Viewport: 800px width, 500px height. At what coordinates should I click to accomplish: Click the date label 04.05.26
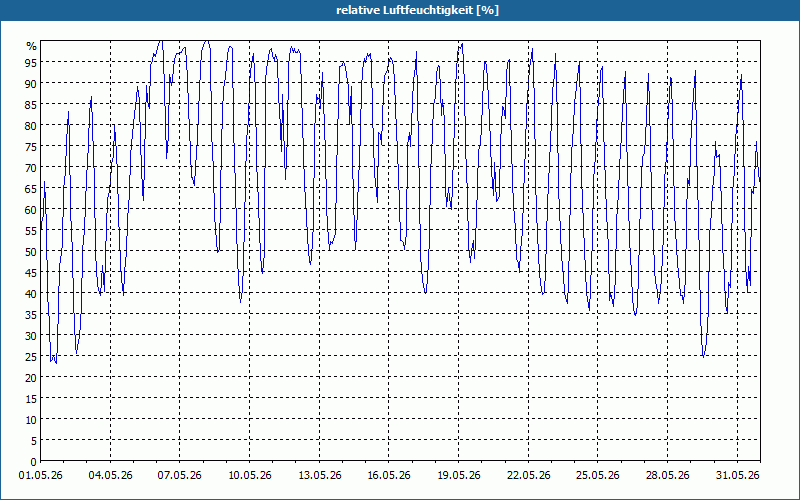coord(110,476)
